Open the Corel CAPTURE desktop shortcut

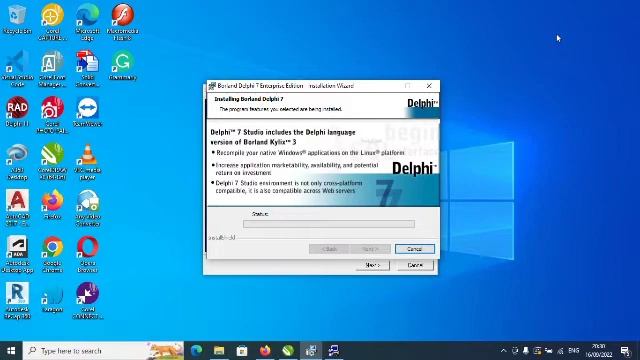tap(52, 22)
